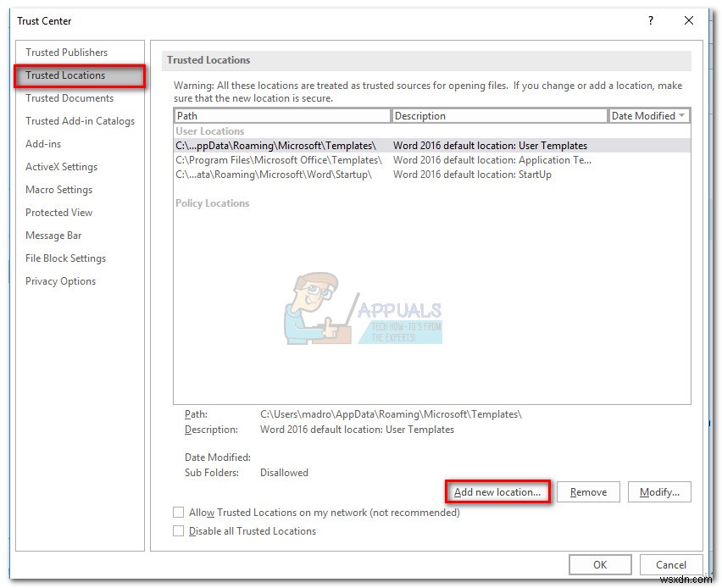Image resolution: width=722 pixels, height=588 pixels.
Task: Select Trusted Locations in sidebar
Action: coord(80,75)
